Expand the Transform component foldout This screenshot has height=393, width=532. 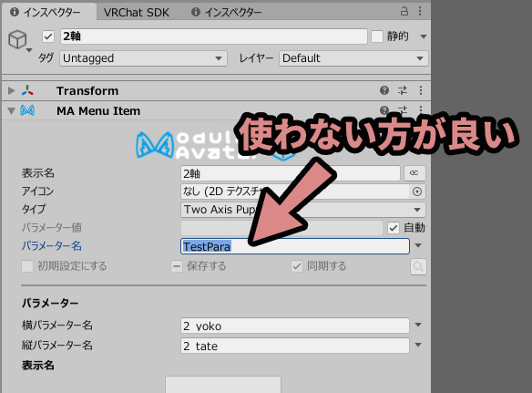[x=12, y=90]
